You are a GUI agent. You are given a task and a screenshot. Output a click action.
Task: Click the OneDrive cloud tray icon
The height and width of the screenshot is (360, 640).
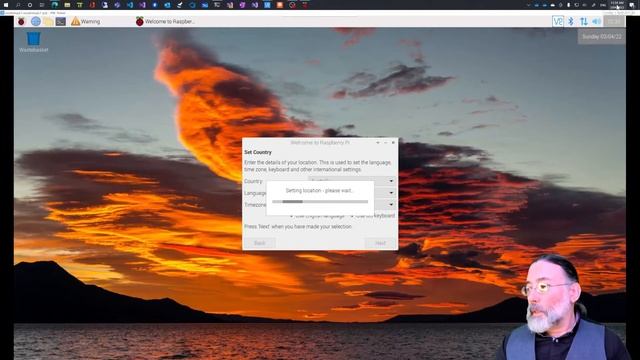pos(553,5)
